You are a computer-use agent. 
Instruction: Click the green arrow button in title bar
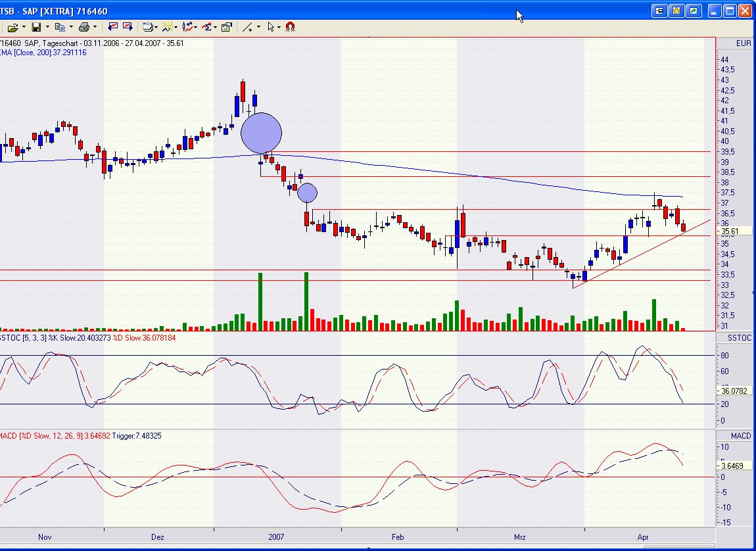point(694,11)
